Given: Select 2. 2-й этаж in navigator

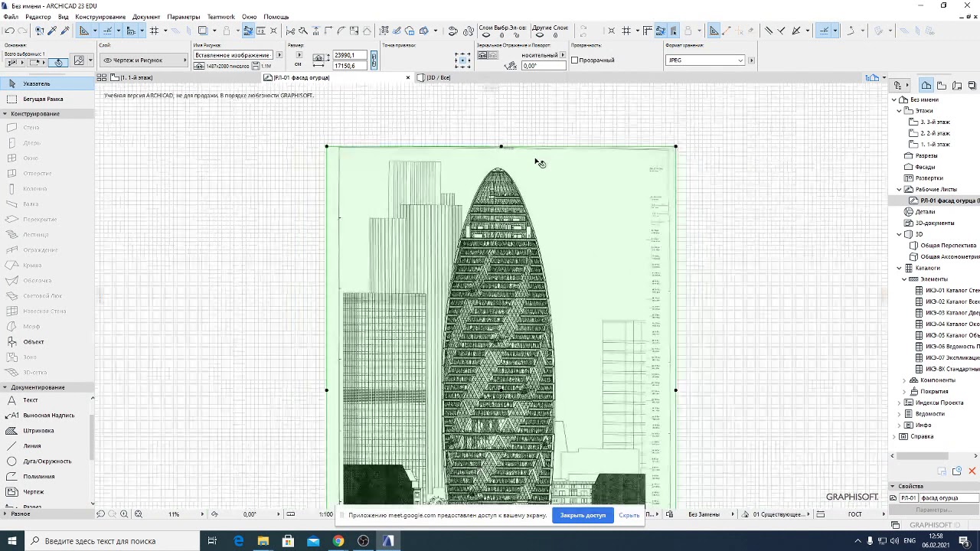Looking at the screenshot, I should coord(935,133).
